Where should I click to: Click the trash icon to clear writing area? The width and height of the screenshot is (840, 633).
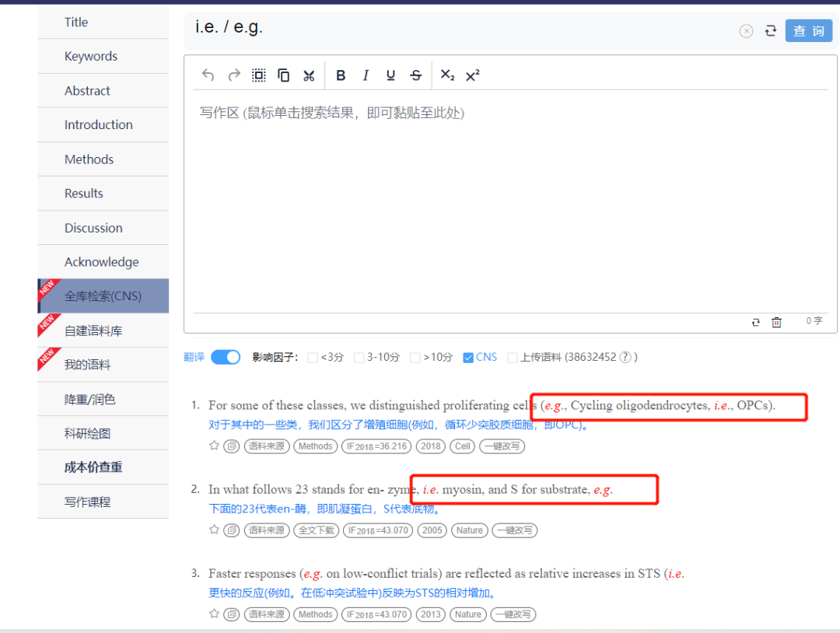(x=776, y=321)
